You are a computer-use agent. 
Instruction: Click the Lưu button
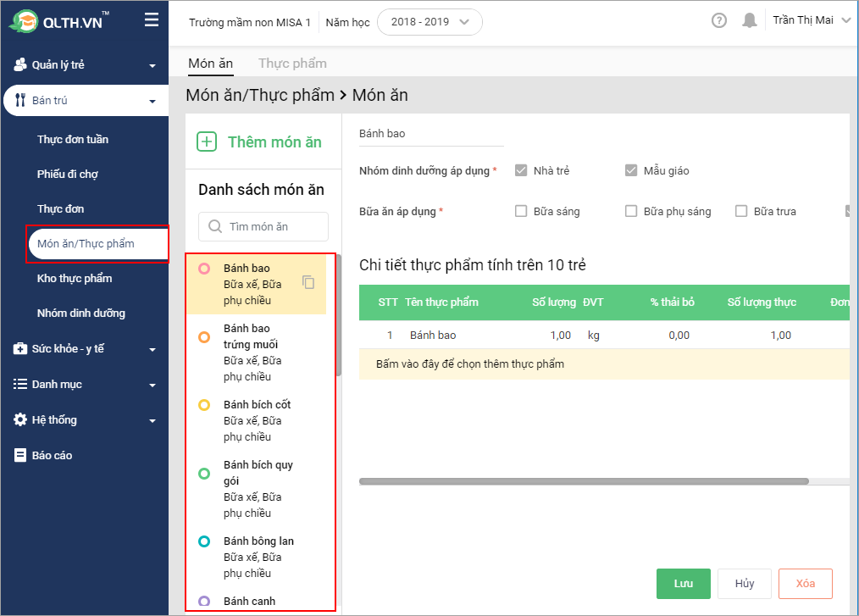click(684, 584)
